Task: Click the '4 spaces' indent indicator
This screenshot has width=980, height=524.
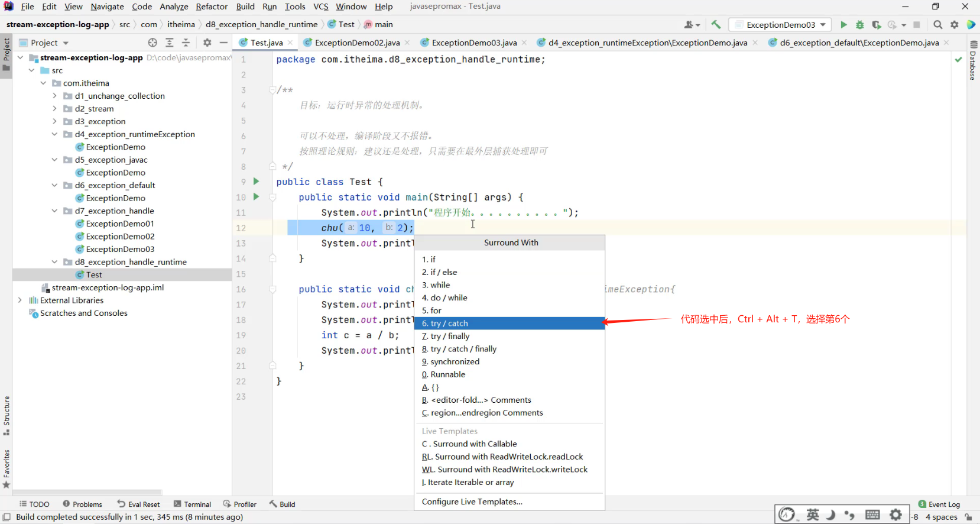Action: (x=941, y=517)
